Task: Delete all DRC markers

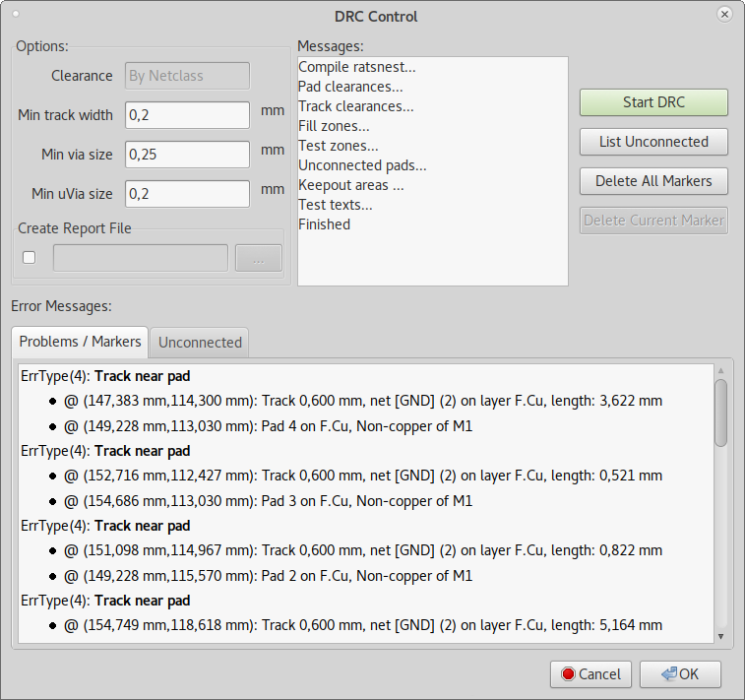Action: (x=653, y=181)
